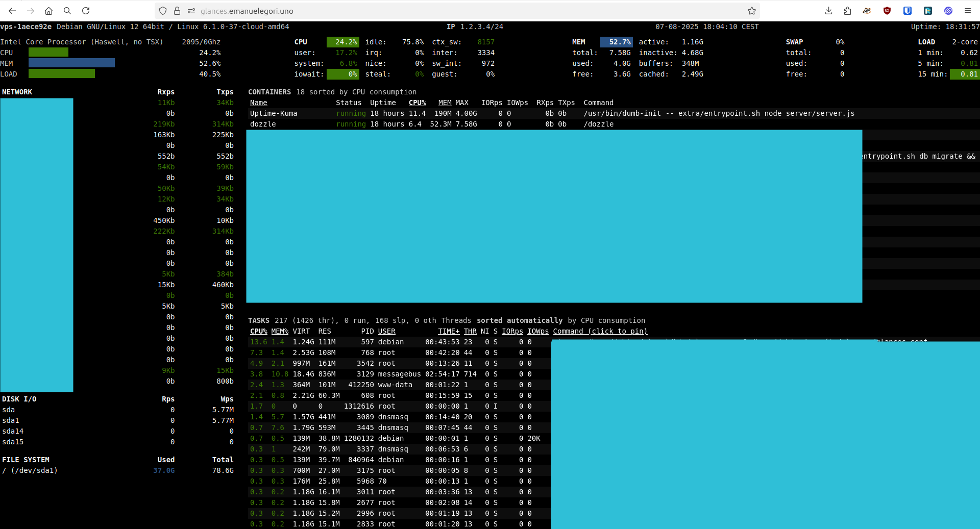Sort processes by the MEM% column
Viewport: 980px width, 529px height.
280,331
